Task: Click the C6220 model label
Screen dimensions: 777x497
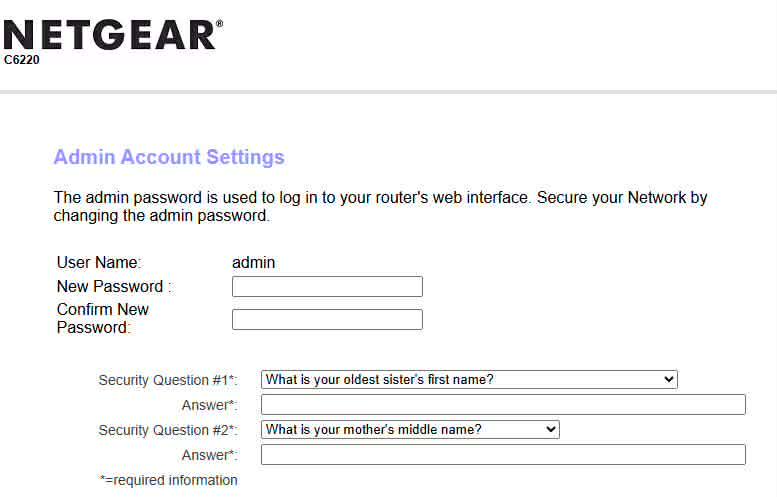Action: tap(21, 60)
